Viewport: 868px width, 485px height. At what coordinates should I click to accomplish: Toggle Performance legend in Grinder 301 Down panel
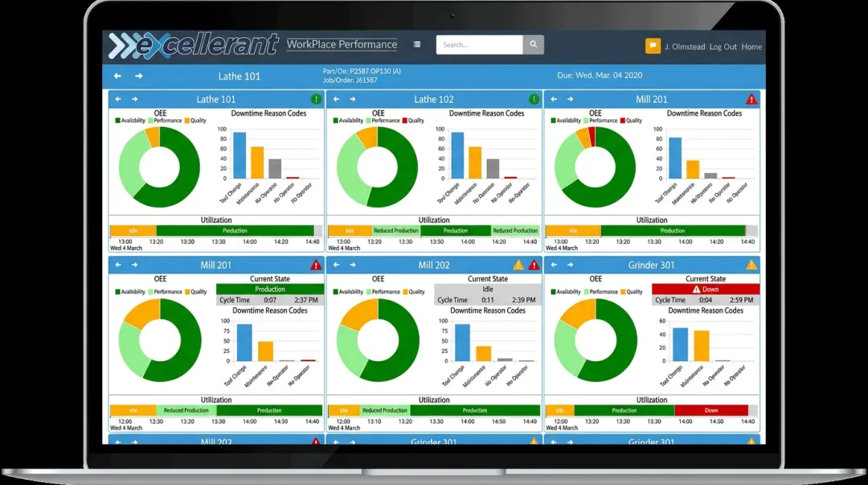point(600,292)
